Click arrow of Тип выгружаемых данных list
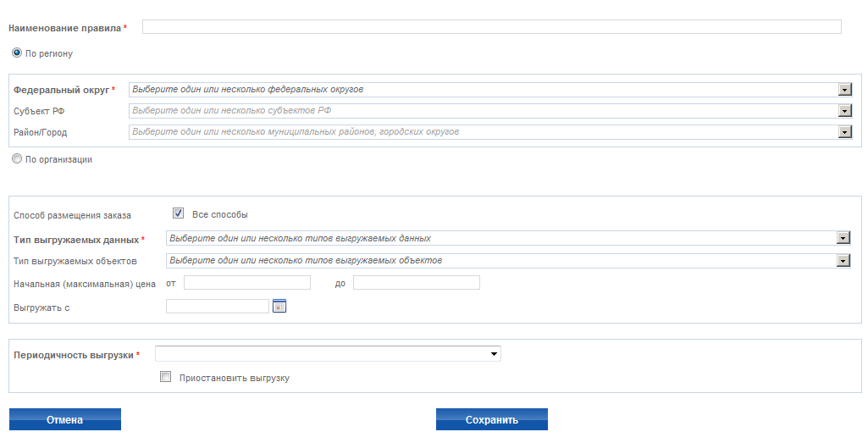The width and height of the screenshot is (868, 443). coord(843,238)
